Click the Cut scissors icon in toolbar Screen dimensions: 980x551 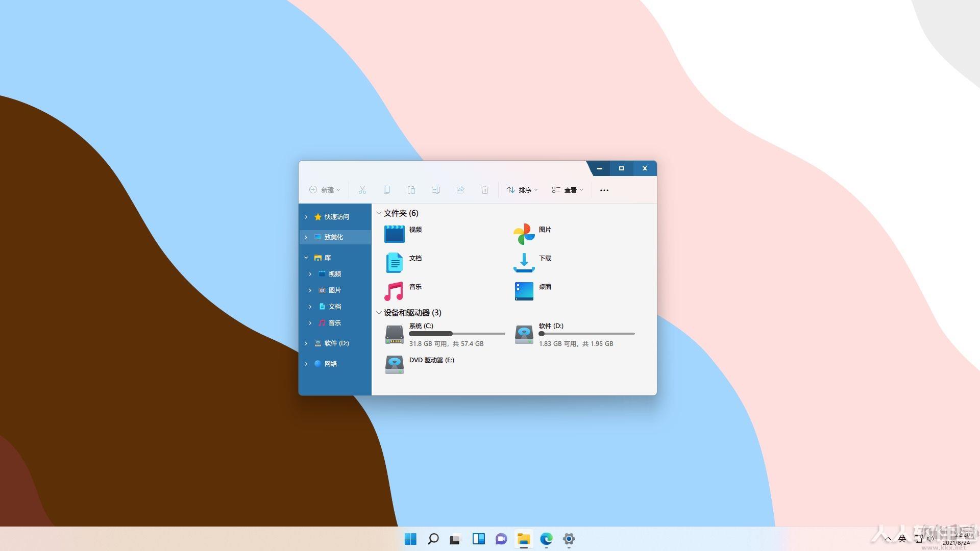pyautogui.click(x=362, y=190)
